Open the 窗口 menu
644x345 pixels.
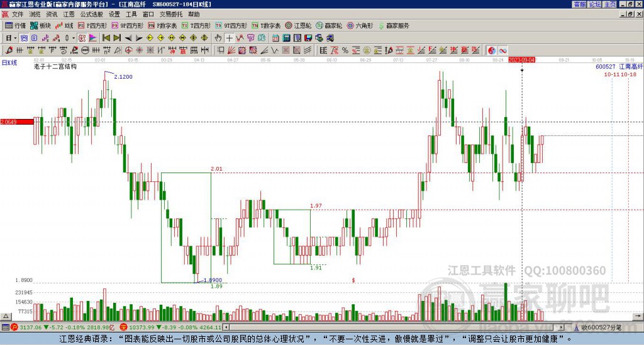click(x=148, y=14)
